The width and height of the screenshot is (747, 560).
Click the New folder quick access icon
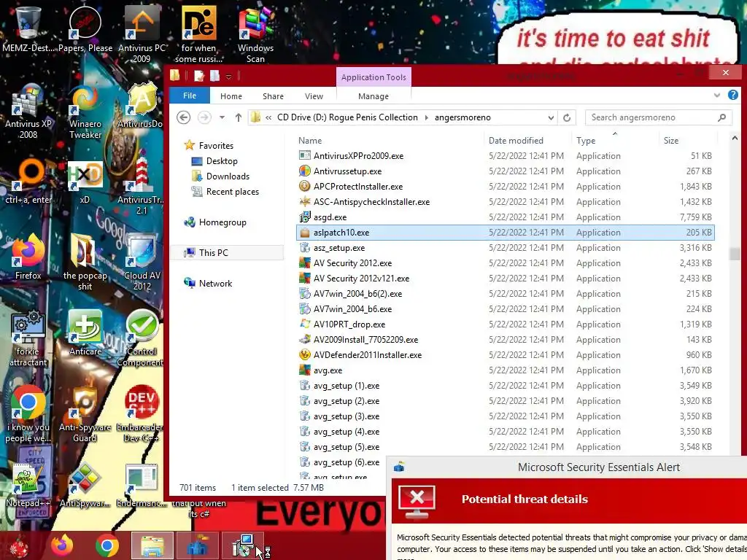click(x=215, y=76)
